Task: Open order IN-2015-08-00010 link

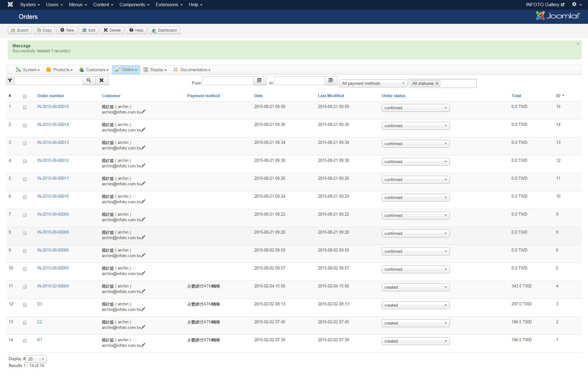Action: 53,196
